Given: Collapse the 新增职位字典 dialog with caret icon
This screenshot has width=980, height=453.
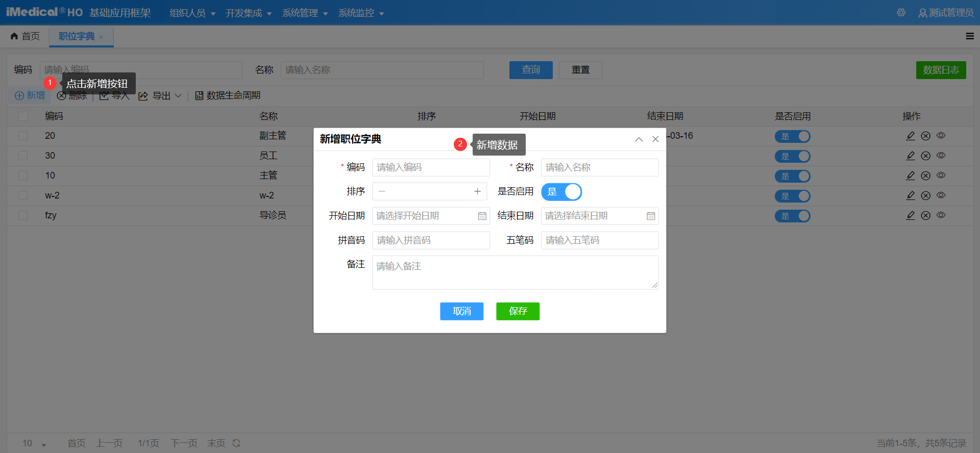Looking at the screenshot, I should tap(639, 139).
